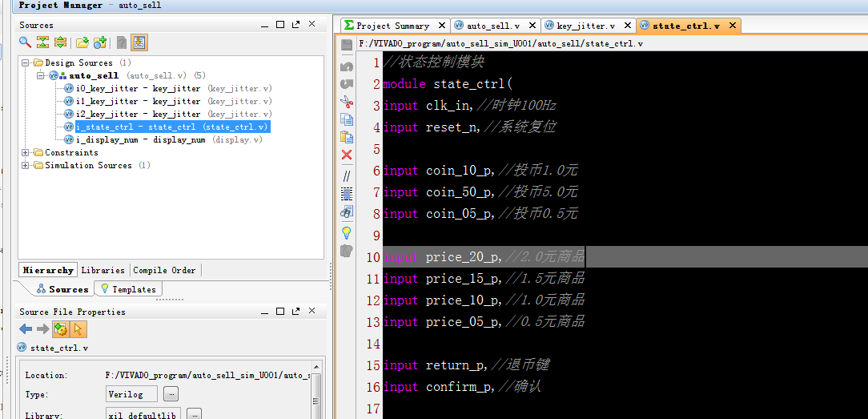This screenshot has height=419, width=868.
Task: Click Expand All in Sources toolbar
Action: tap(60, 42)
